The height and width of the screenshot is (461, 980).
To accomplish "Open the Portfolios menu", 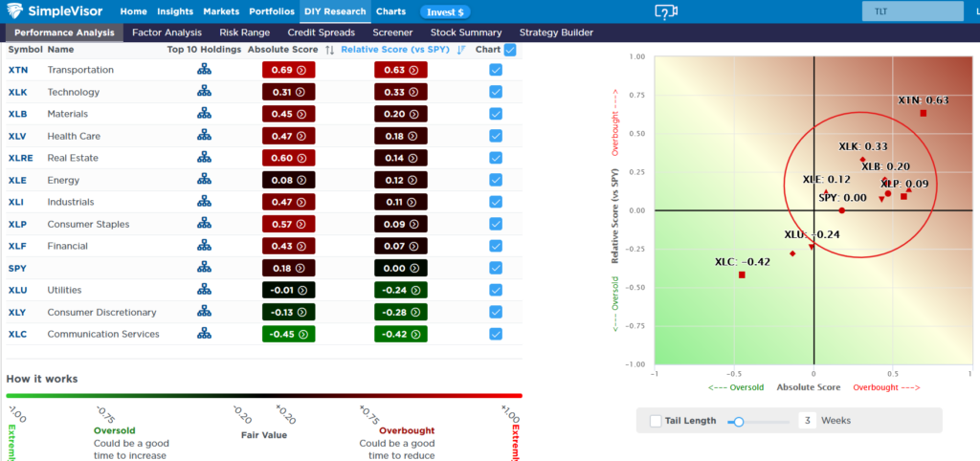I will [272, 11].
